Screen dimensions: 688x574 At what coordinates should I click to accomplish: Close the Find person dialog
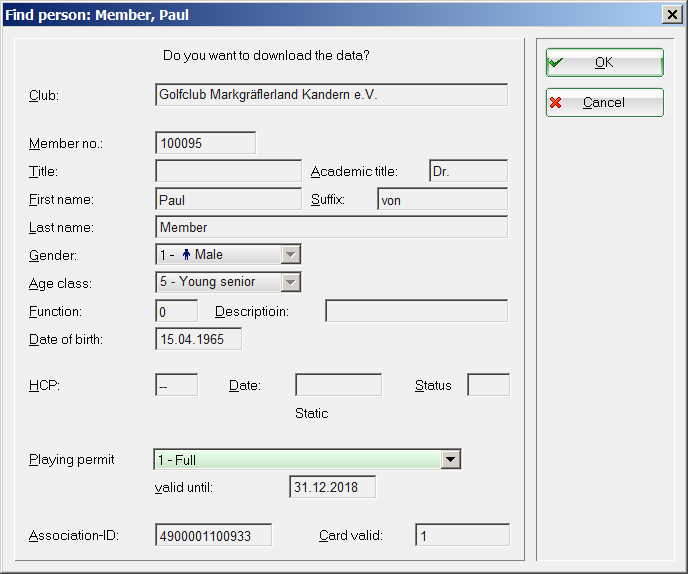click(x=672, y=15)
